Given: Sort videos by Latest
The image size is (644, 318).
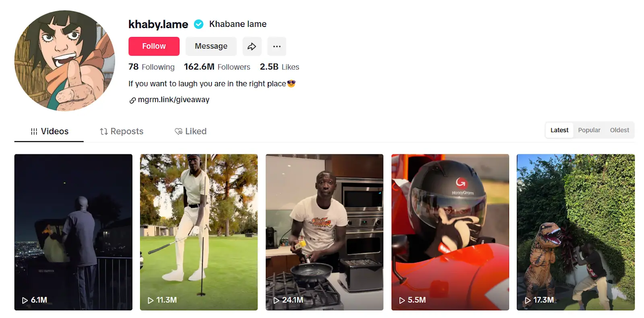Looking at the screenshot, I should (559, 130).
